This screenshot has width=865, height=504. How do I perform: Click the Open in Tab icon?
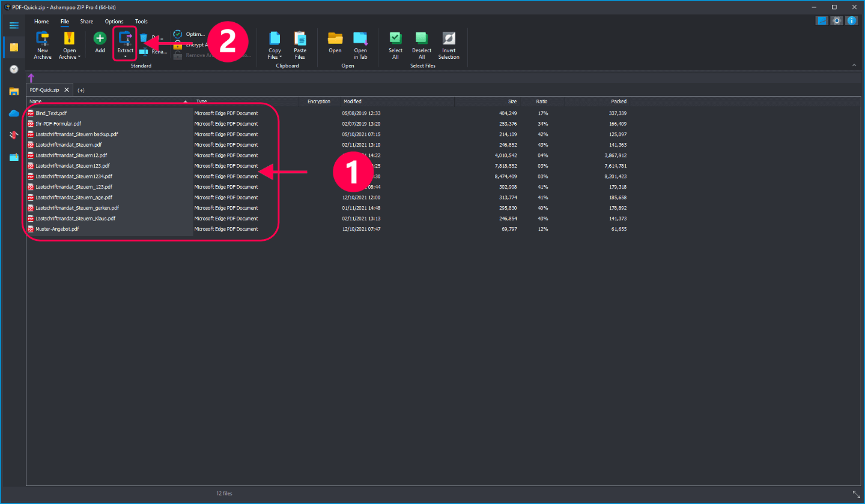[x=360, y=38]
